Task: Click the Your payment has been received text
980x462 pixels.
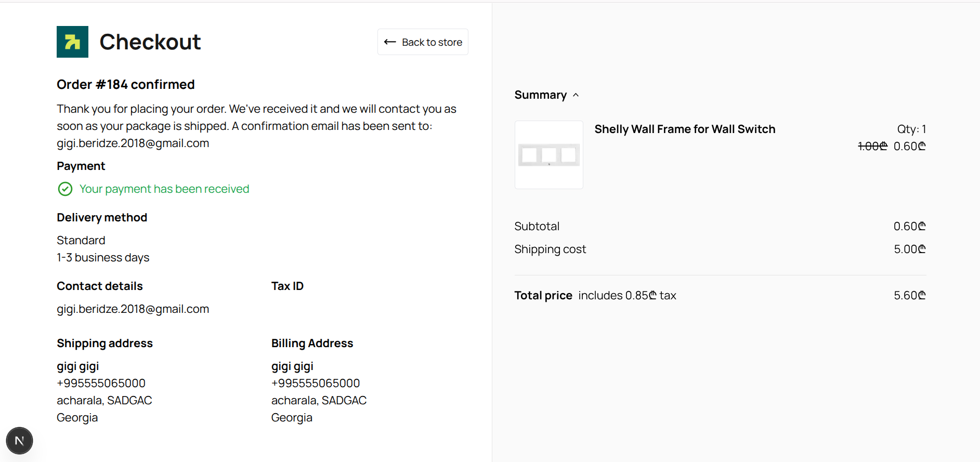Action: pyautogui.click(x=164, y=189)
